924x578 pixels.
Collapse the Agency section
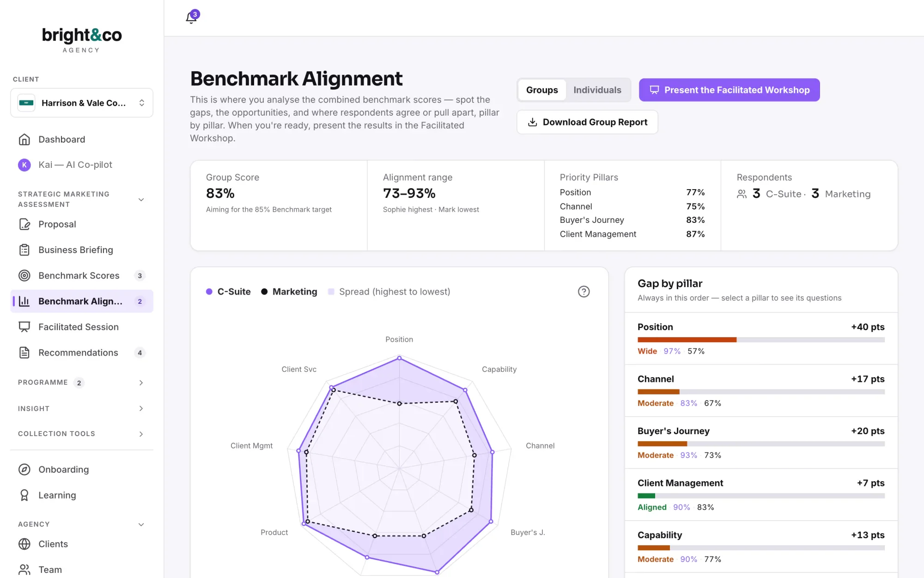click(141, 524)
